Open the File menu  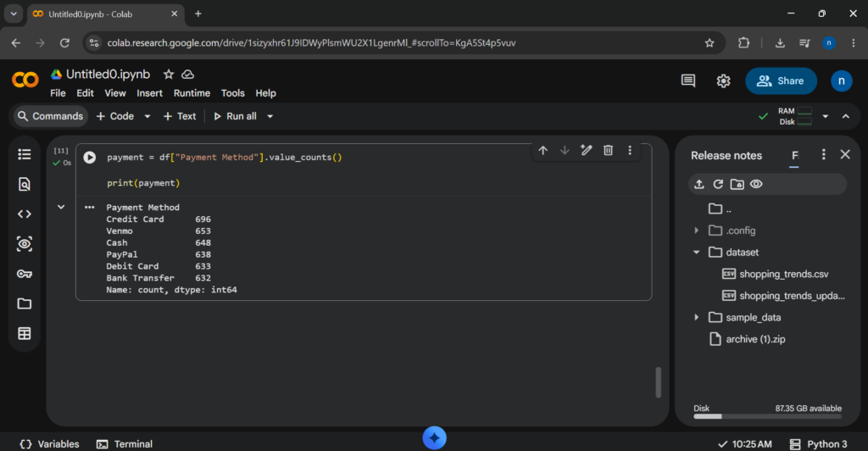point(58,93)
